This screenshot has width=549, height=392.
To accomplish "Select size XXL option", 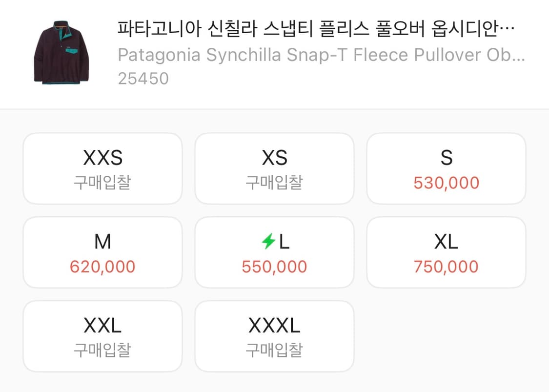I will point(102,335).
